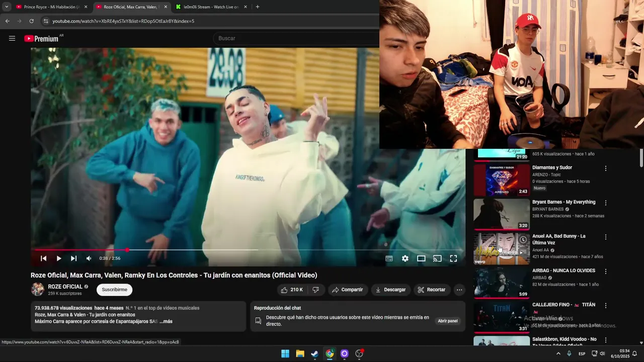Open the purple circular taskbar app

[x=344, y=353]
